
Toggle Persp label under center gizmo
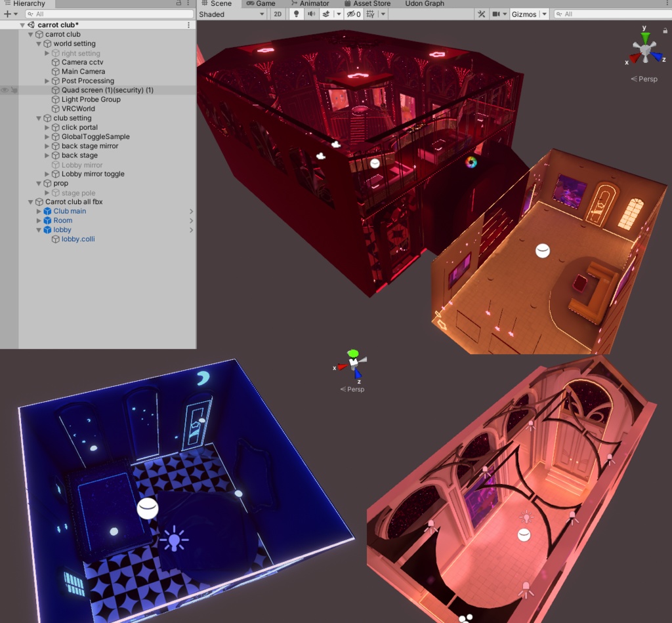click(x=352, y=390)
